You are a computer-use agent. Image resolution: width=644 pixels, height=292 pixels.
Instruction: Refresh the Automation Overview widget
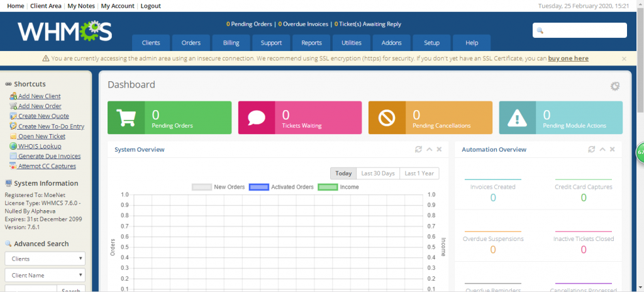[591, 149]
